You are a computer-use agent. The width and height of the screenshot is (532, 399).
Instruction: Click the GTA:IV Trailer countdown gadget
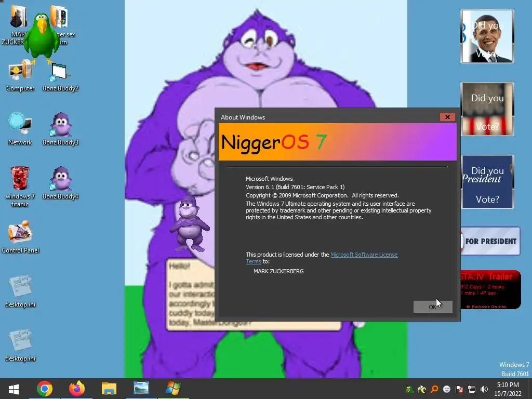(490, 290)
